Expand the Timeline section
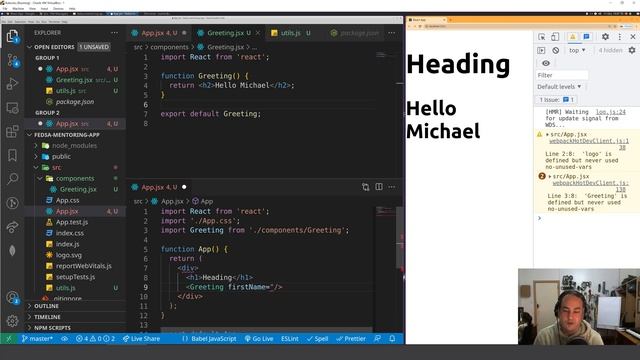Viewport: 640px width, 360px height. [x=47, y=317]
